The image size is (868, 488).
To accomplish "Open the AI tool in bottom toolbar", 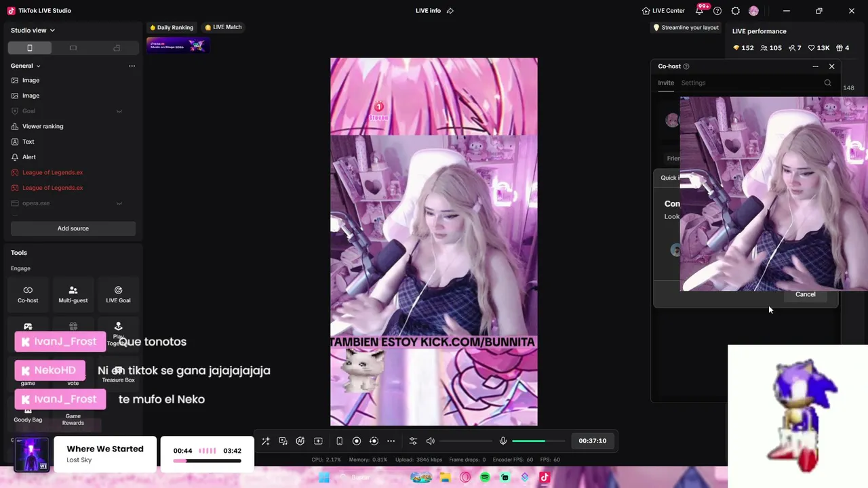I will [300, 441].
